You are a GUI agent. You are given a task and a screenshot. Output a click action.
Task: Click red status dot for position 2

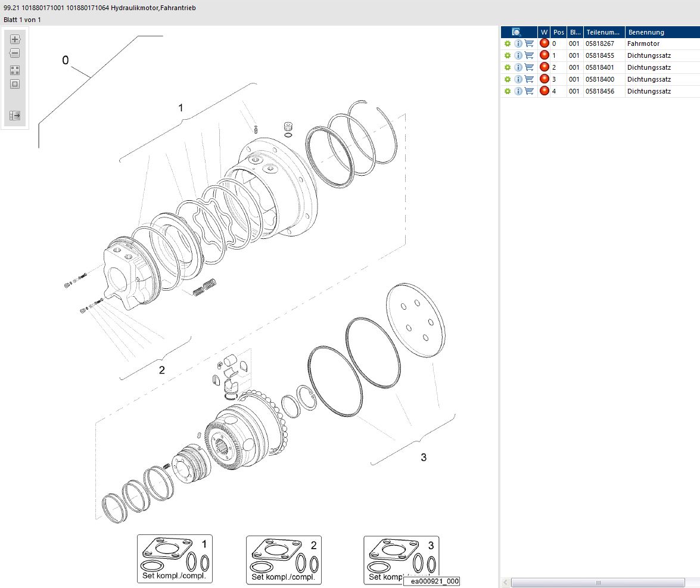(x=544, y=67)
